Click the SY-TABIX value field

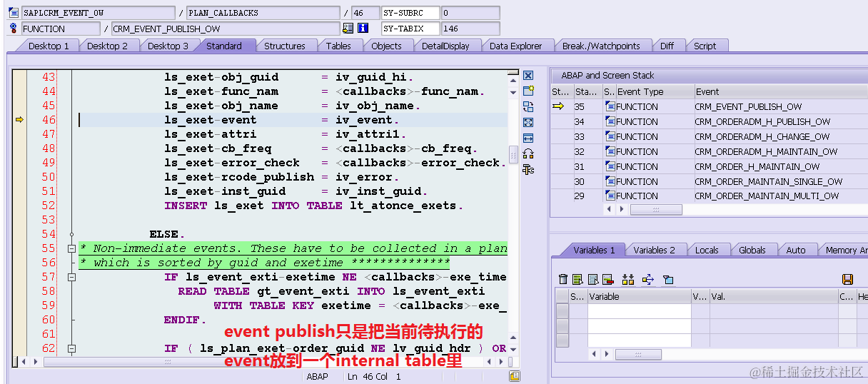(x=470, y=29)
